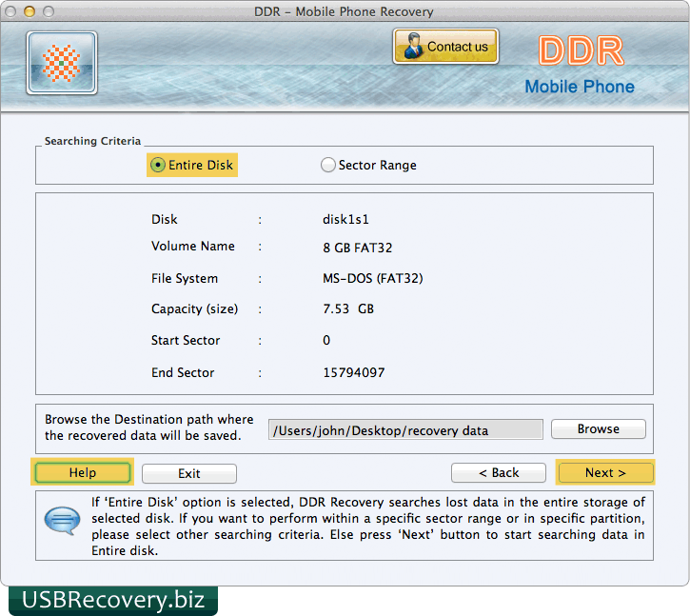Open the Help button
The width and height of the screenshot is (690, 616).
82,472
